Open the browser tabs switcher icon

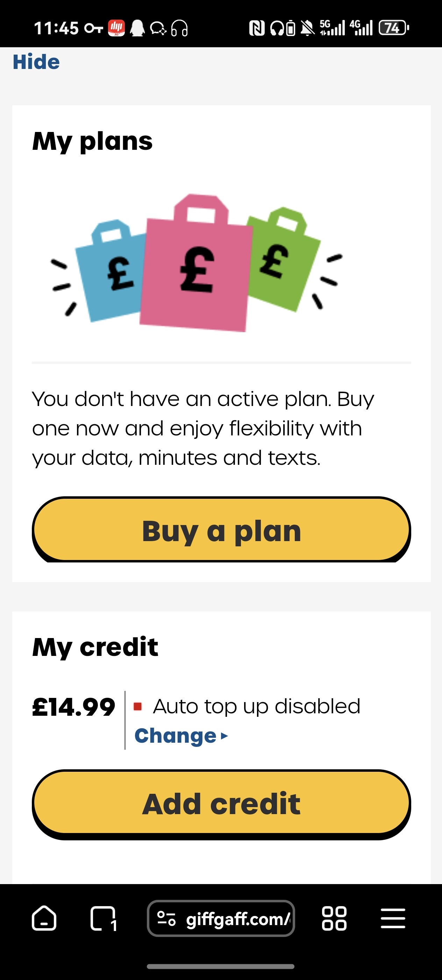point(104,919)
